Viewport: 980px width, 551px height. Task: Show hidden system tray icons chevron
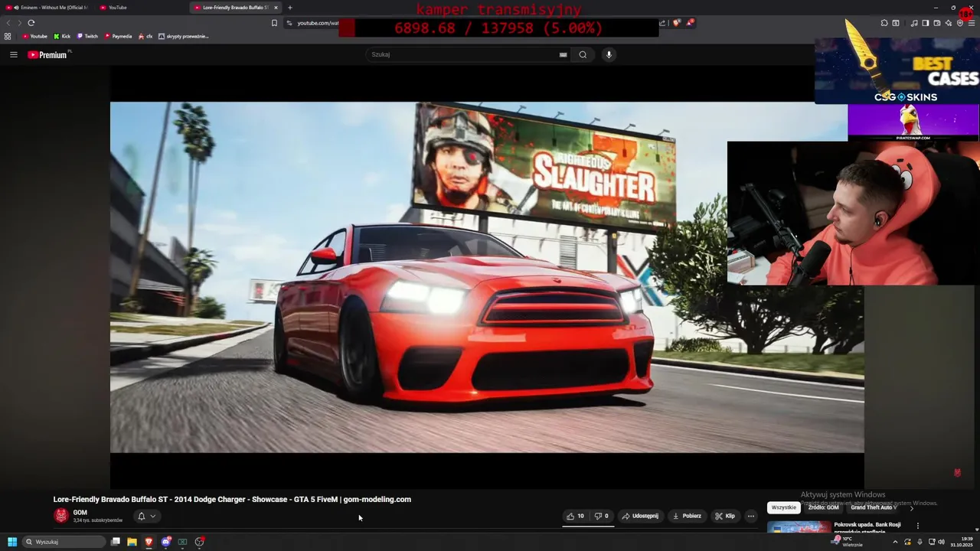point(895,542)
